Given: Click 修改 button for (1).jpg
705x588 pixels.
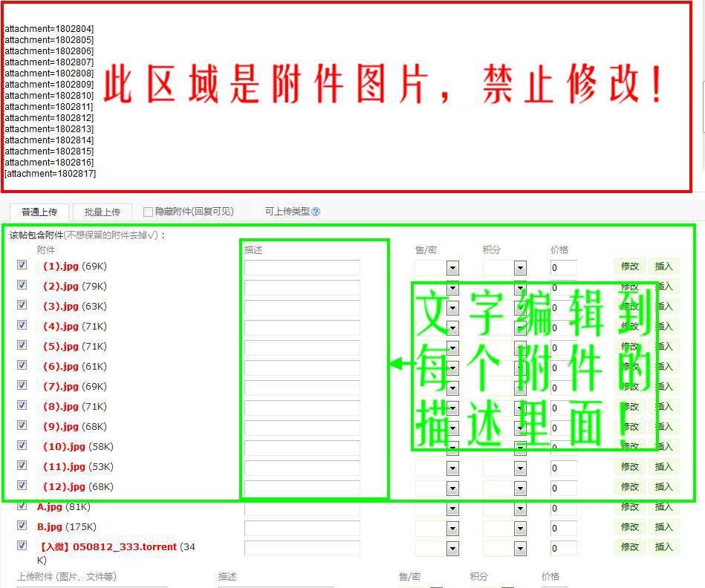Looking at the screenshot, I should coord(630,267).
